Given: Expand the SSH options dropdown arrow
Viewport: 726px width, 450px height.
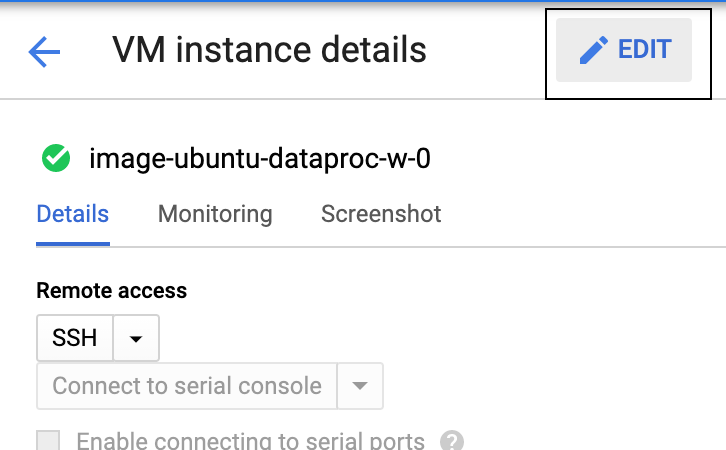Looking at the screenshot, I should (136, 338).
